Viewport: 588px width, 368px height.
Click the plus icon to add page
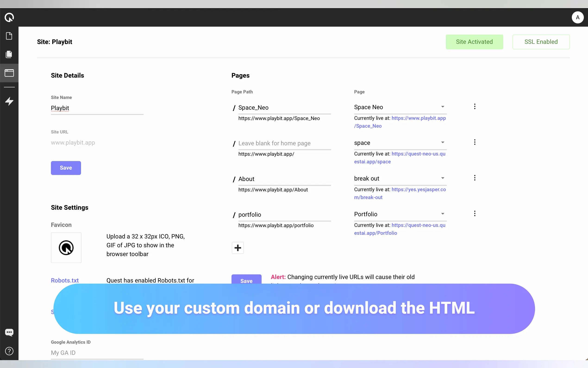(238, 248)
